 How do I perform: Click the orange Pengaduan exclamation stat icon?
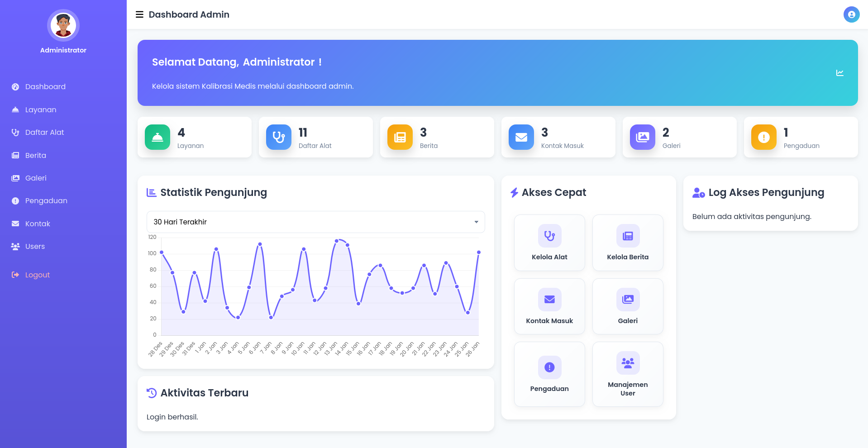(764, 137)
